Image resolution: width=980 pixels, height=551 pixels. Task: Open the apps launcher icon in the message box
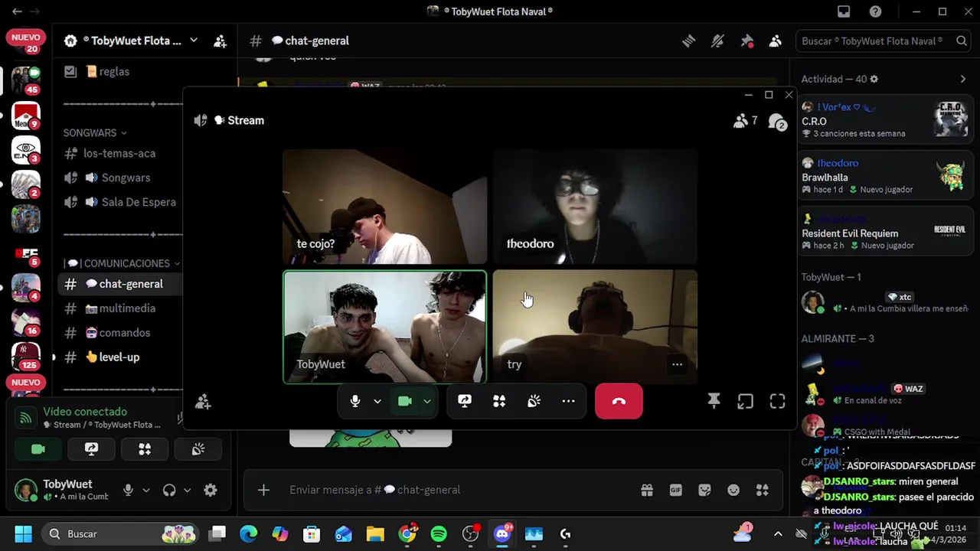click(x=763, y=490)
